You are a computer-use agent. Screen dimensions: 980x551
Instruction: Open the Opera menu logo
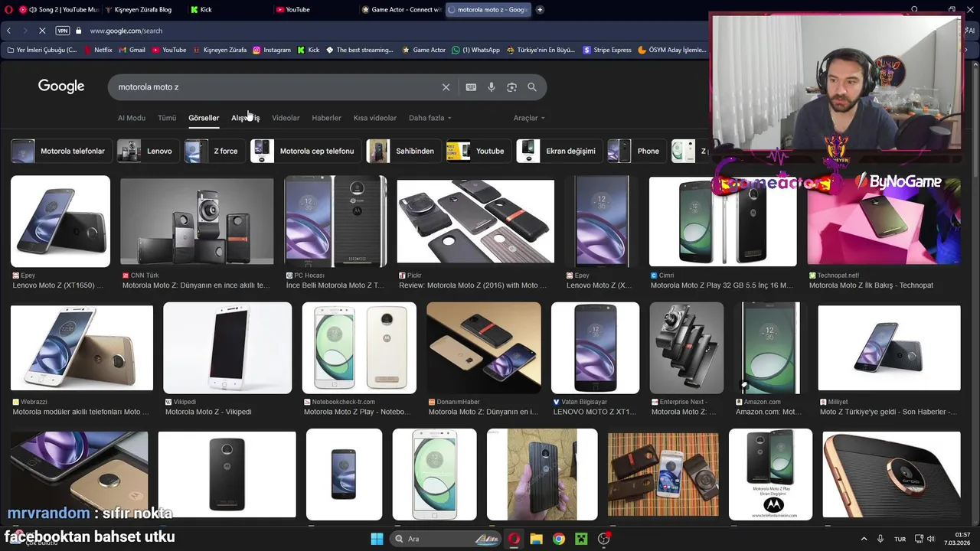(8, 10)
